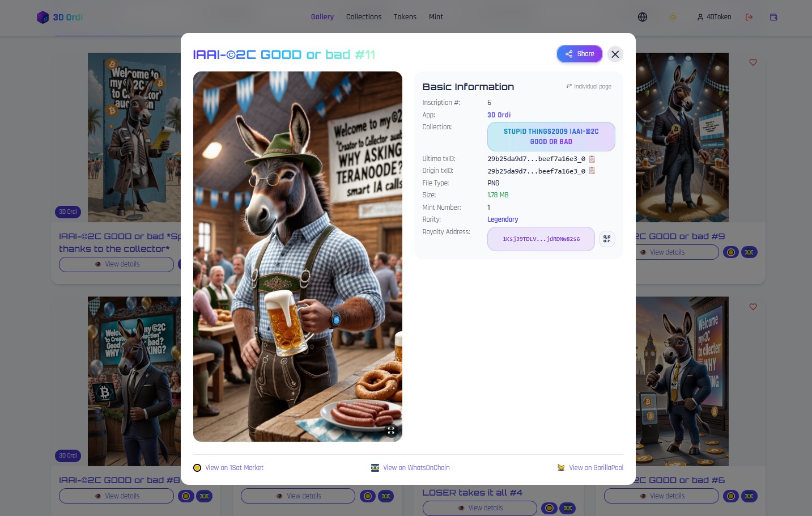812x516 pixels.
Task: Open WhatsOnChain icon on #8 card
Action: click(204, 496)
